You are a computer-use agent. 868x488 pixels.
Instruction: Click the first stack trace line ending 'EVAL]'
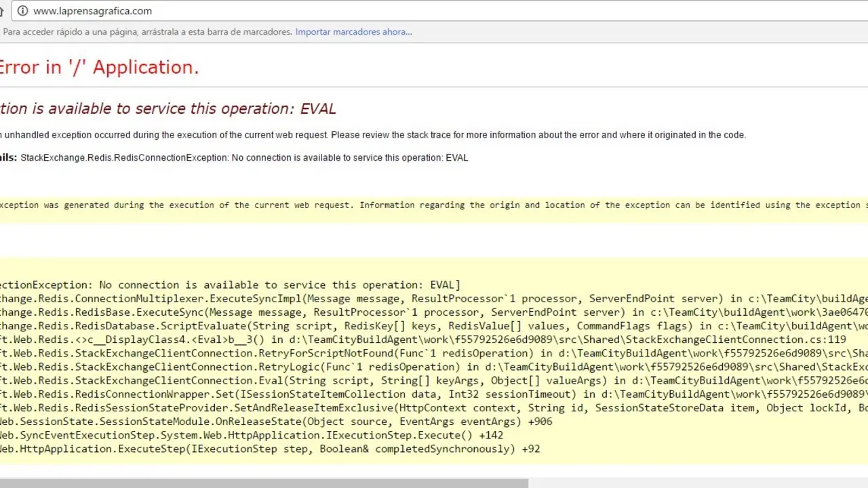[231, 285]
